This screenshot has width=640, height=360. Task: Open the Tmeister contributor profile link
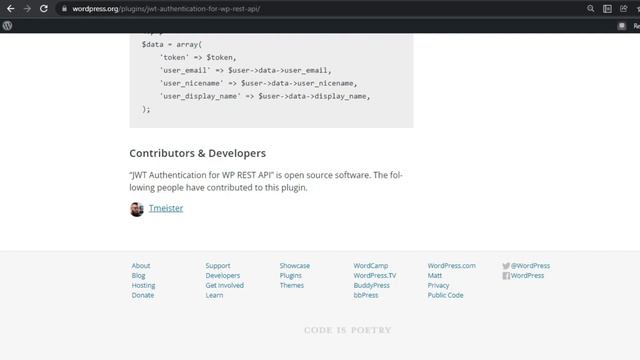(x=166, y=208)
